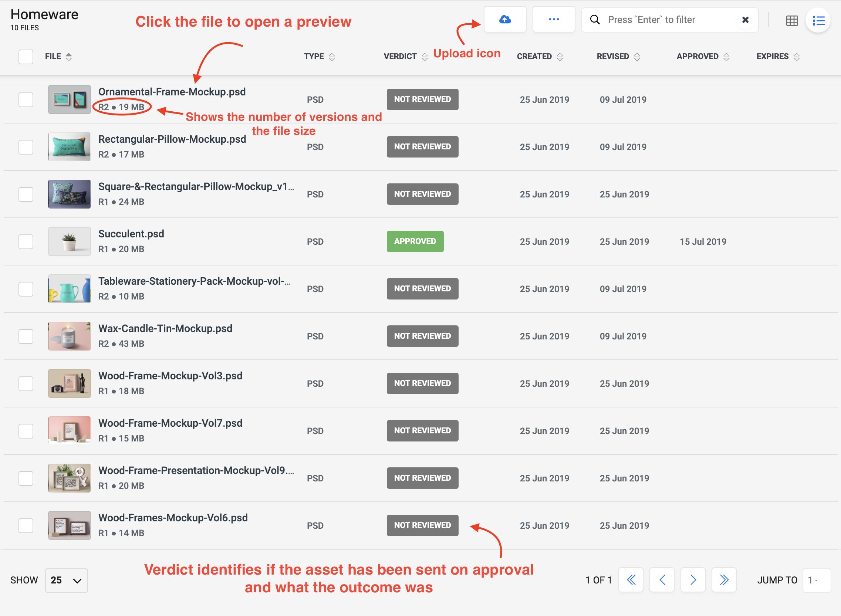Open the three-dot more options menu
841x616 pixels.
pos(554,19)
